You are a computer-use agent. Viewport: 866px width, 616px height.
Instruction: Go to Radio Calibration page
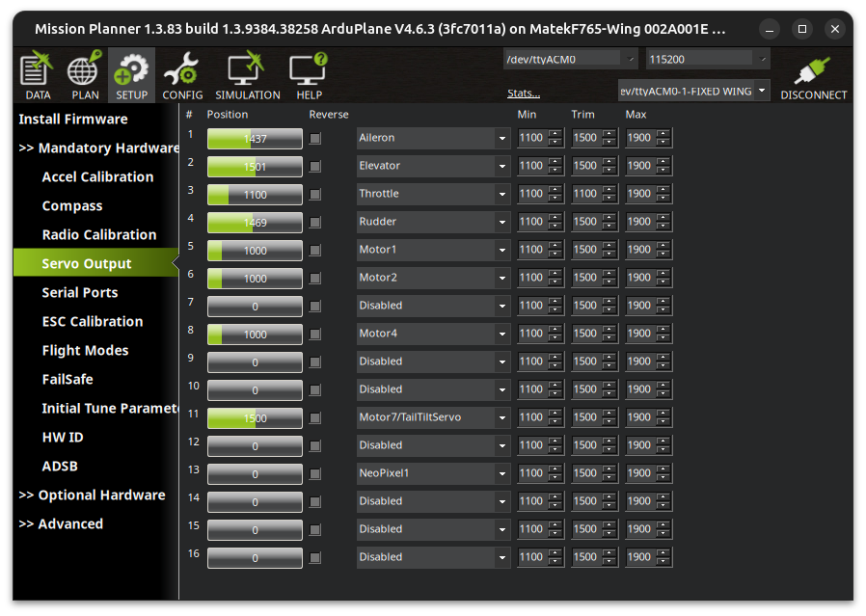pos(99,234)
